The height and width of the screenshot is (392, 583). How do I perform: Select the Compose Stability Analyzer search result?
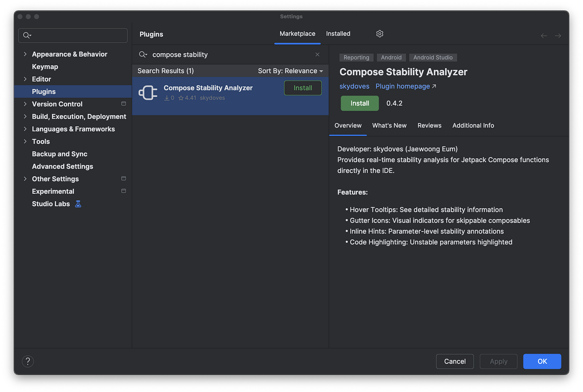pyautogui.click(x=230, y=96)
